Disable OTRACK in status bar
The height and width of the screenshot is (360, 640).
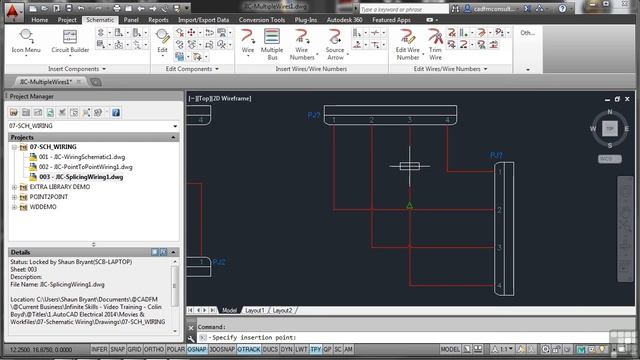pyautogui.click(x=249, y=349)
